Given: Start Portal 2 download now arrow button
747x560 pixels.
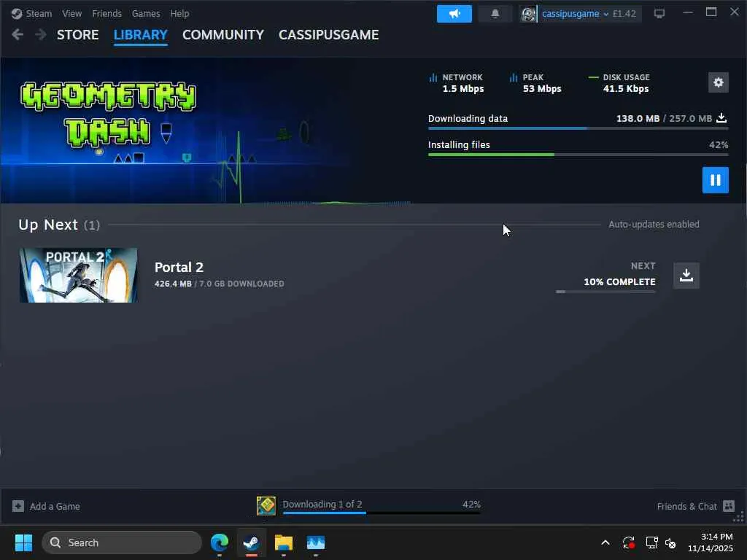Looking at the screenshot, I should tap(686, 275).
